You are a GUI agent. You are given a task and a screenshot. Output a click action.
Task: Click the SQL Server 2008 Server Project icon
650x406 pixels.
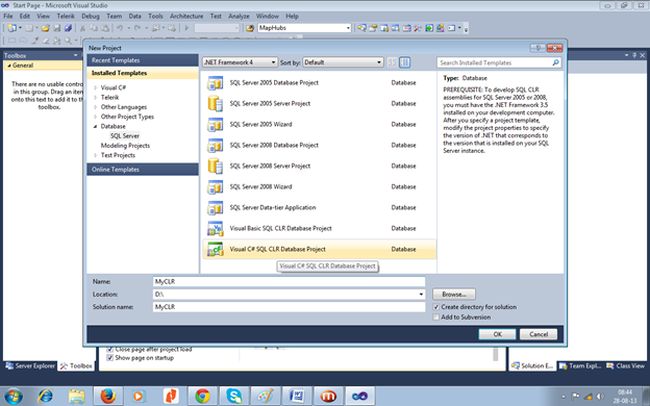coord(215,166)
